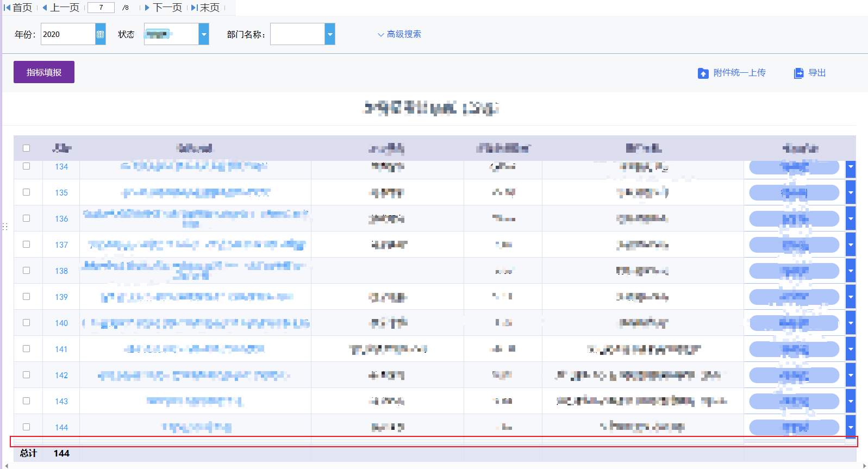Go to next page (下一页)
This screenshot has width=868, height=469.
pyautogui.click(x=164, y=8)
